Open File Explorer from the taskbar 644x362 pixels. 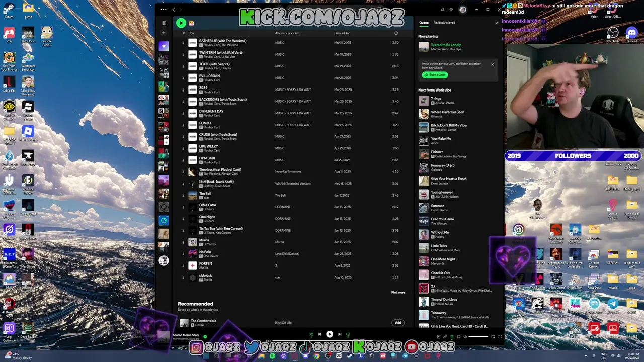coord(261,356)
